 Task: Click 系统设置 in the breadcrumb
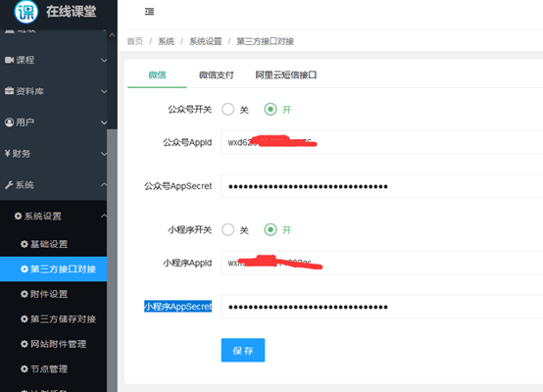pos(206,41)
